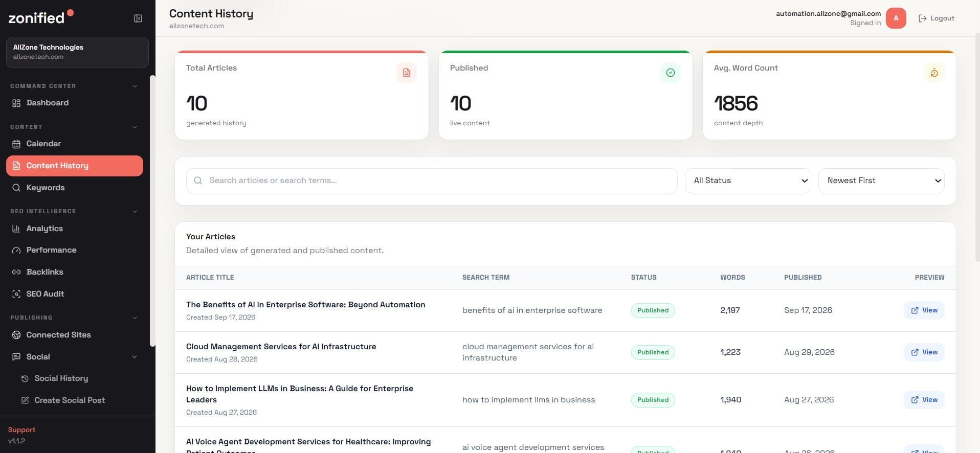Open the Newest First sort dropdown
This screenshot has height=453, width=980.
881,180
